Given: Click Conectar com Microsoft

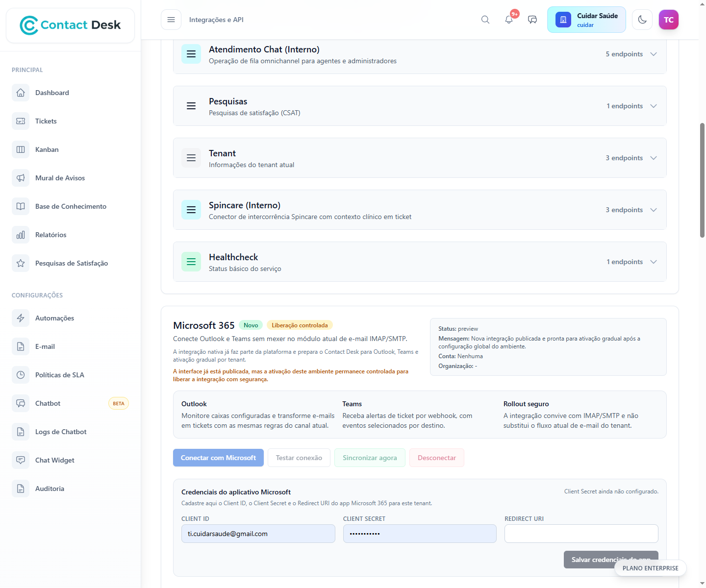Looking at the screenshot, I should 218,458.
